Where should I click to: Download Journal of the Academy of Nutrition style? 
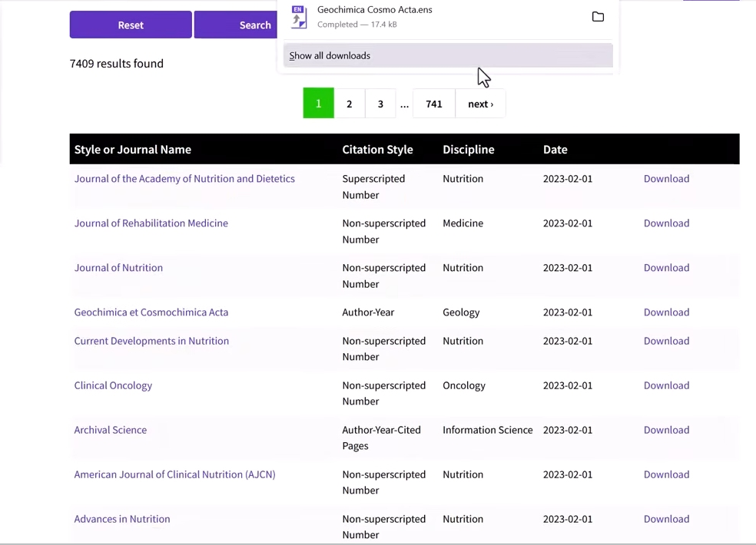click(x=666, y=179)
